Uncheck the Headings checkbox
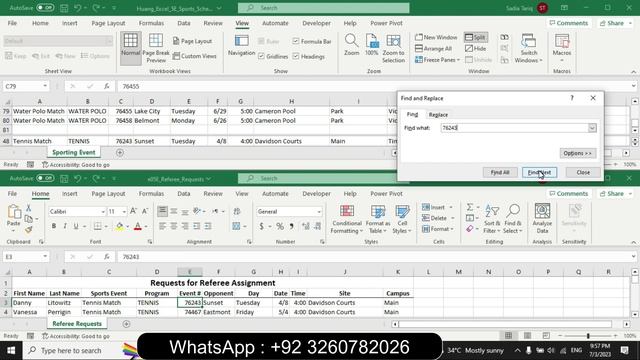This screenshot has height=360, width=640. [296, 56]
